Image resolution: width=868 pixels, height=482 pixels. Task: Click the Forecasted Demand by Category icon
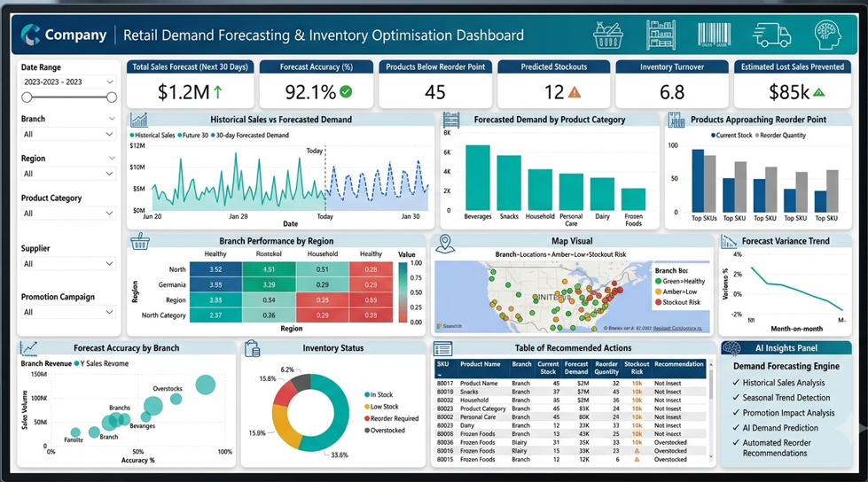pyautogui.click(x=451, y=120)
